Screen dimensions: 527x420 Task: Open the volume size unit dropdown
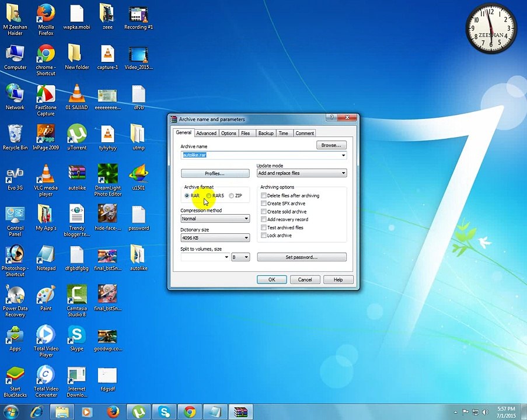pyautogui.click(x=240, y=257)
